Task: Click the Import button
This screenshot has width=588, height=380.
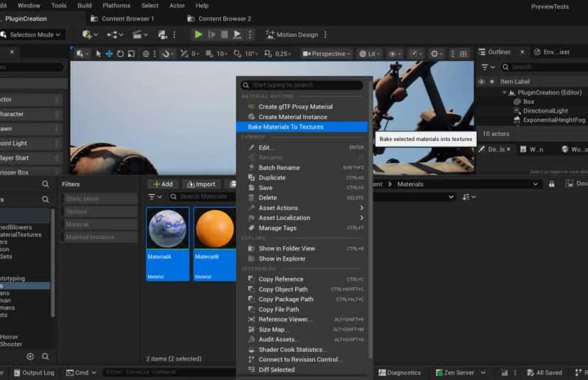Action: (201, 184)
